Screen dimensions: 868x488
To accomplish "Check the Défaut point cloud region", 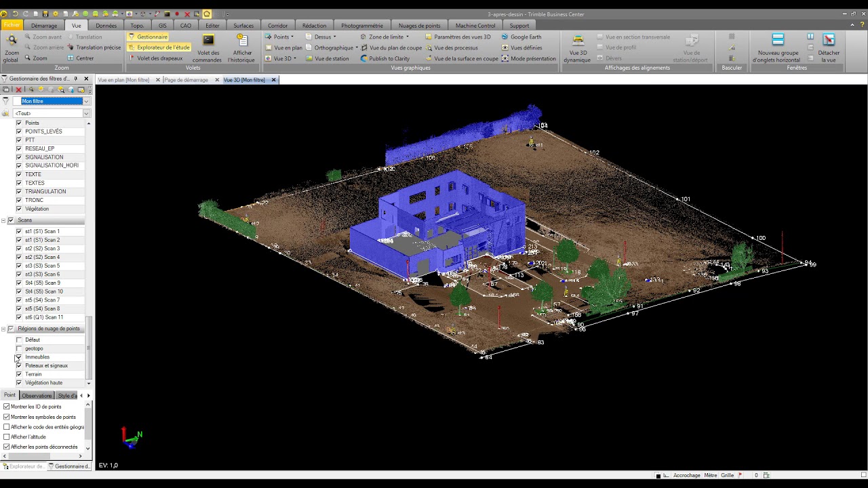I will 19,340.
